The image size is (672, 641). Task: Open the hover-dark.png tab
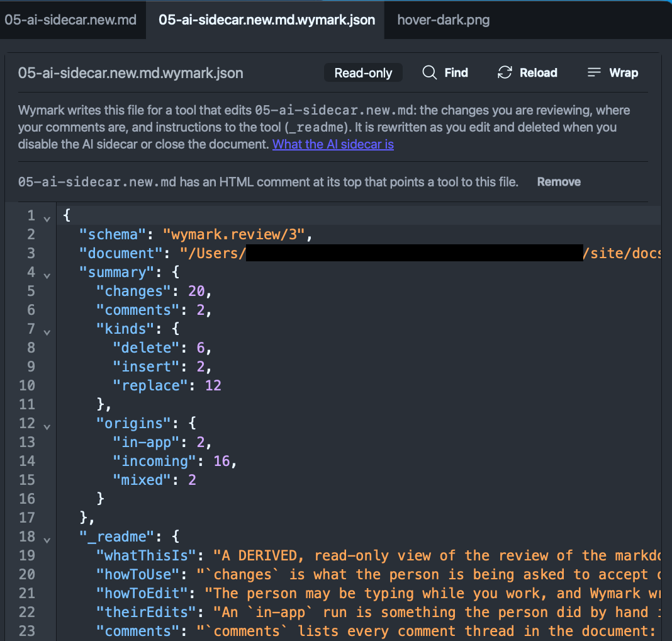pos(443,20)
